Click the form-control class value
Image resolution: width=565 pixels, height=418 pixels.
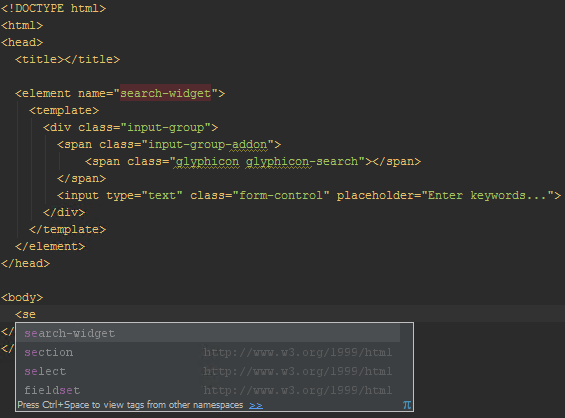pyautogui.click(x=281, y=195)
